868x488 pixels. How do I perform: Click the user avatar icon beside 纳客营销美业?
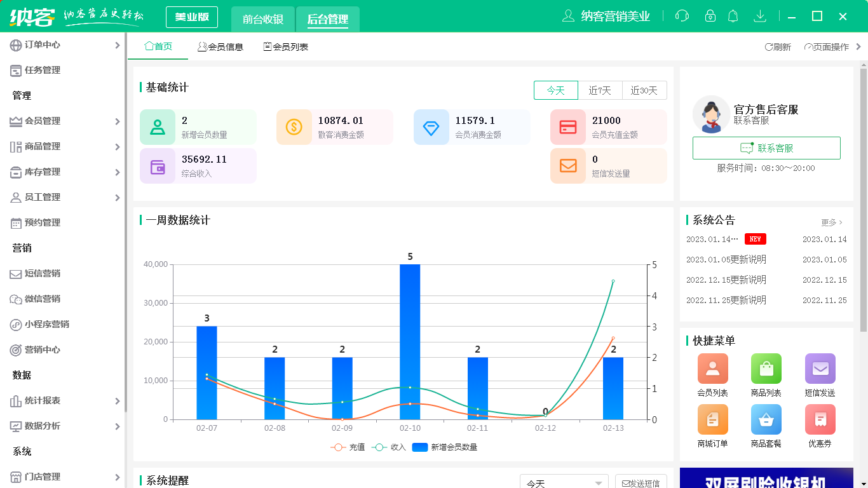(x=569, y=16)
